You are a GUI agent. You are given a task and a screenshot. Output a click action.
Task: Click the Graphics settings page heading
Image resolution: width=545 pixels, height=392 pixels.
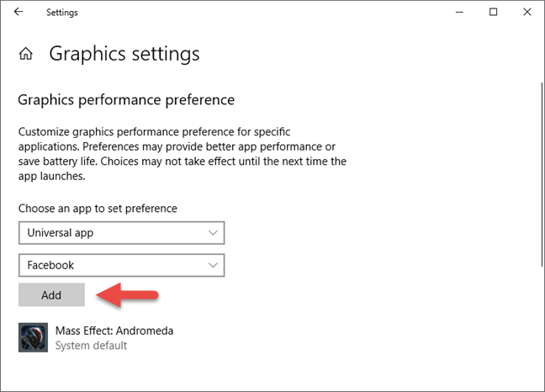(x=124, y=54)
